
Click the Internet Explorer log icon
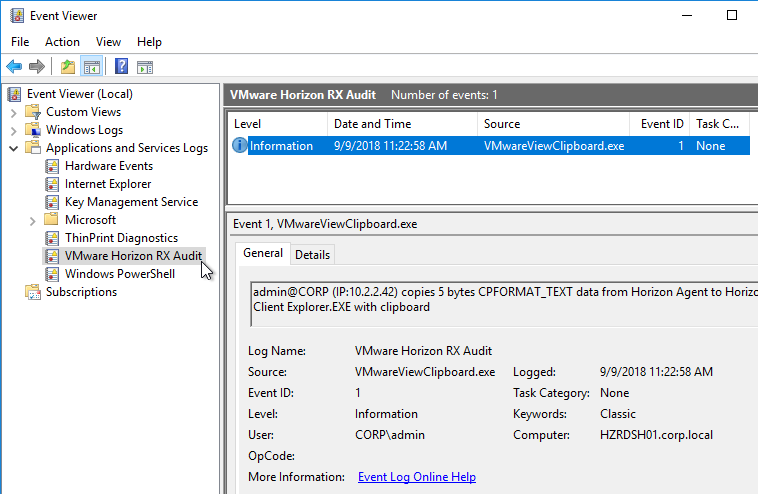coord(52,184)
